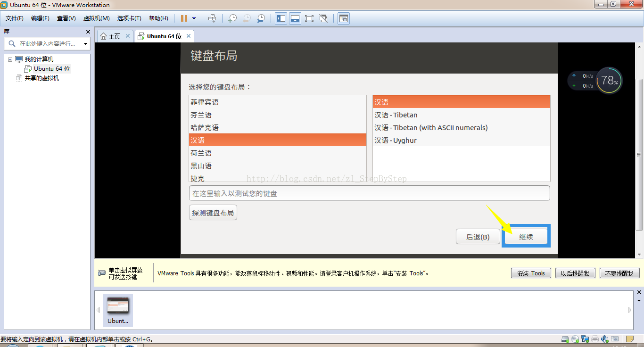The image size is (644, 347).
Task: Open the library search filter dropdown arrow
Action: [86, 44]
